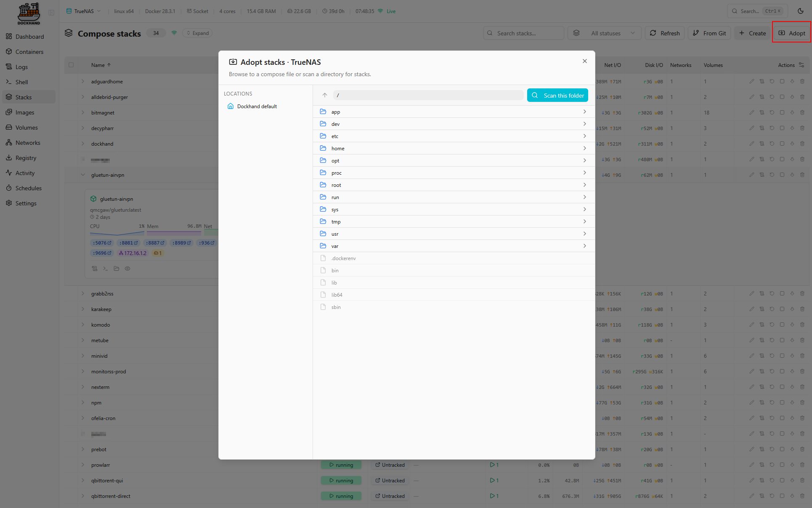Collapse the gluetun-airvpn stack row

click(x=82, y=175)
